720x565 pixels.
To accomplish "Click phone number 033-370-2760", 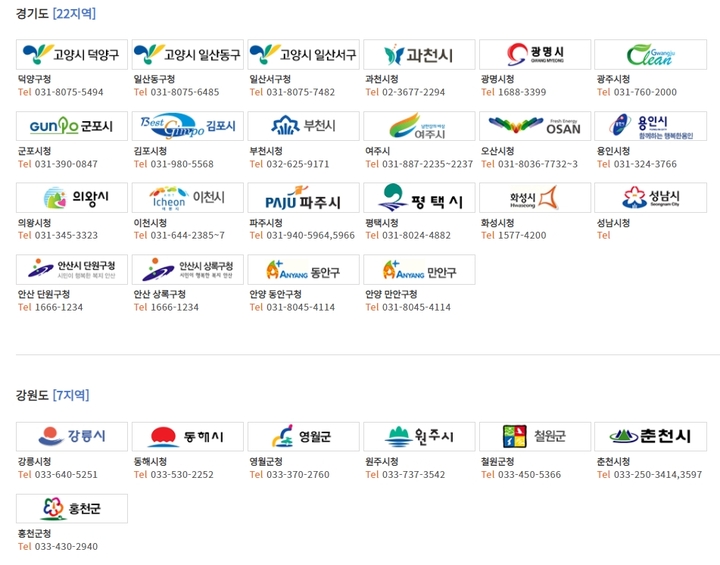I will [x=298, y=475].
